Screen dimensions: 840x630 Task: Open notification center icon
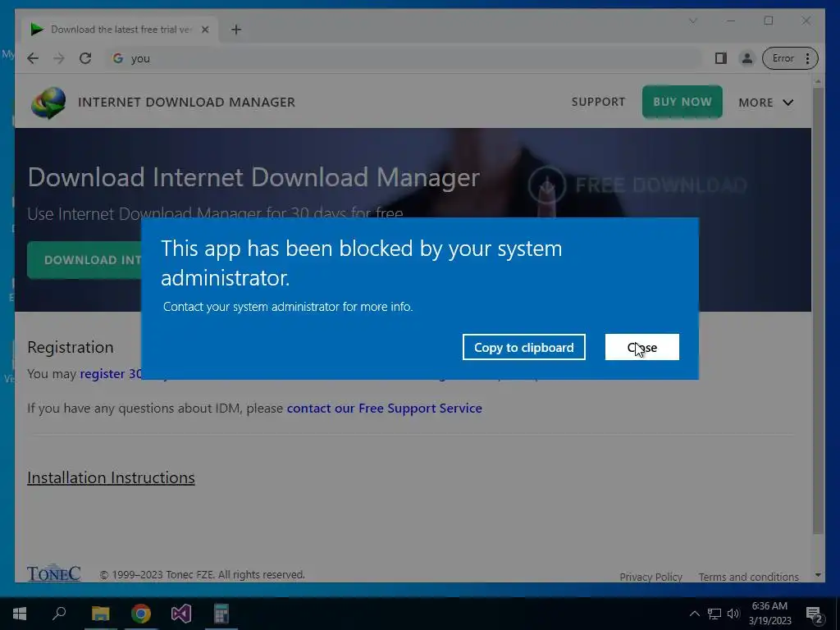point(815,614)
